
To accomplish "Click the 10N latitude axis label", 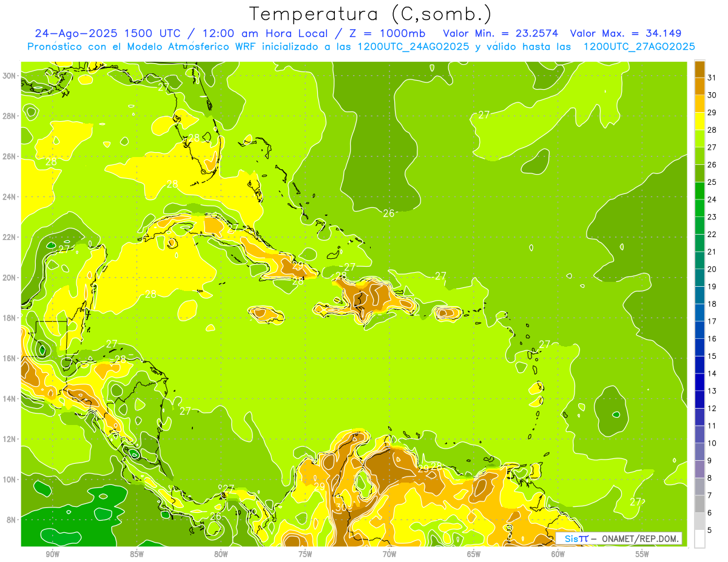I will pyautogui.click(x=8, y=479).
